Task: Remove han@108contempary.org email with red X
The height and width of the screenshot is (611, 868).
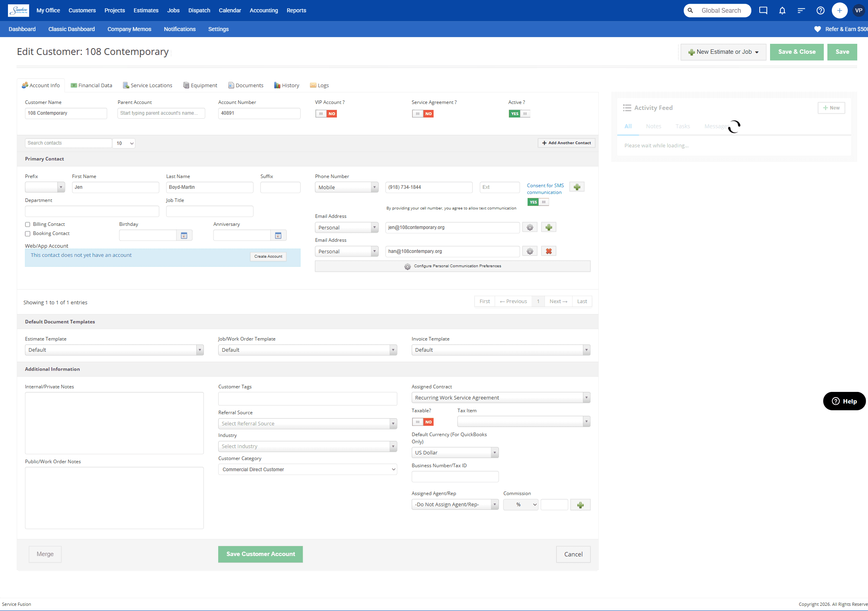Action: click(549, 251)
